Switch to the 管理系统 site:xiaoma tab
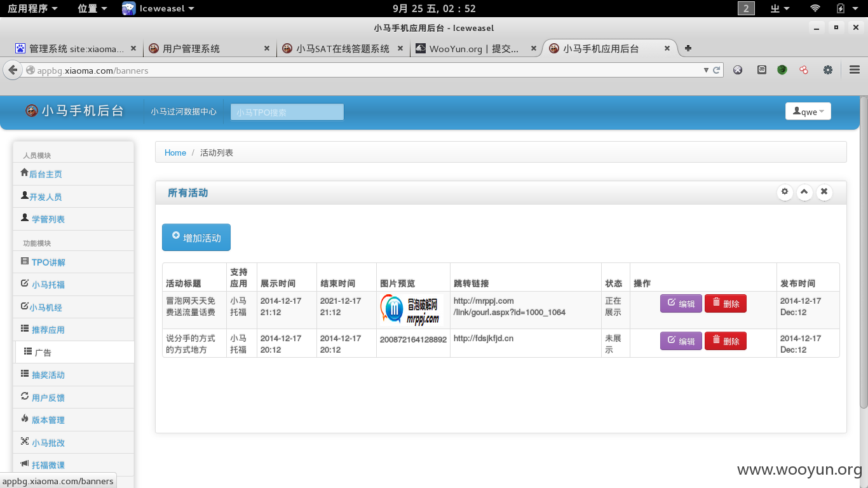 pyautogui.click(x=76, y=48)
